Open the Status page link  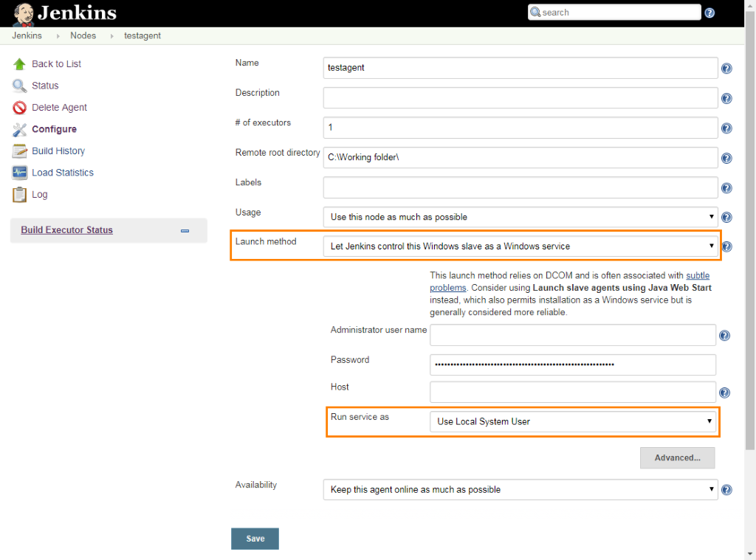click(x=45, y=86)
